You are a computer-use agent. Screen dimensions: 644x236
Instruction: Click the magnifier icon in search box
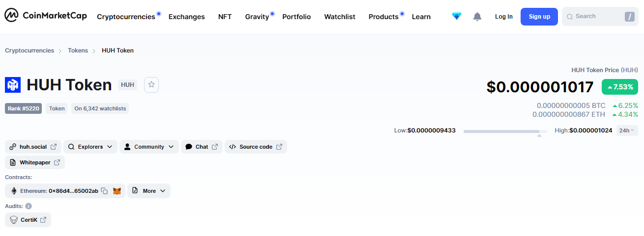click(x=570, y=17)
